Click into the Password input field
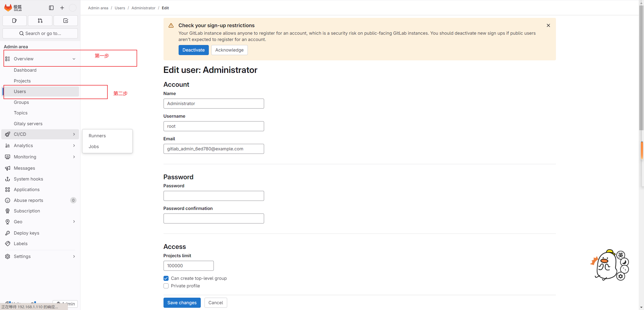The width and height of the screenshot is (644, 310). pyautogui.click(x=214, y=196)
